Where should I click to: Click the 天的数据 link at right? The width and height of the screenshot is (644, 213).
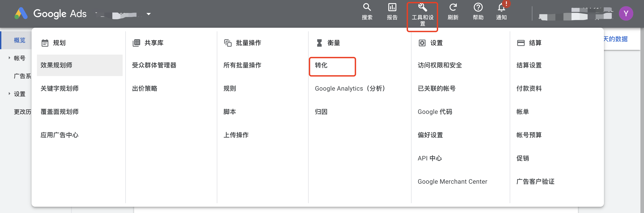click(x=616, y=39)
